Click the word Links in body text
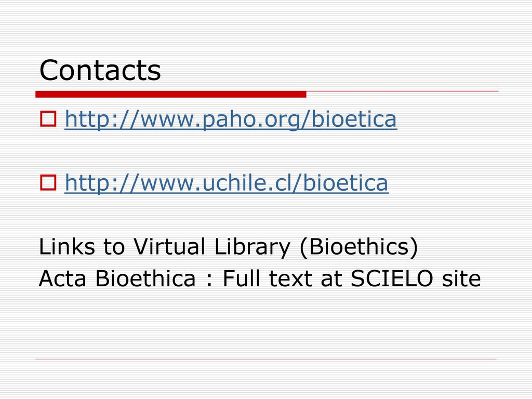Screen dimensions: 532x399 tap(67, 247)
